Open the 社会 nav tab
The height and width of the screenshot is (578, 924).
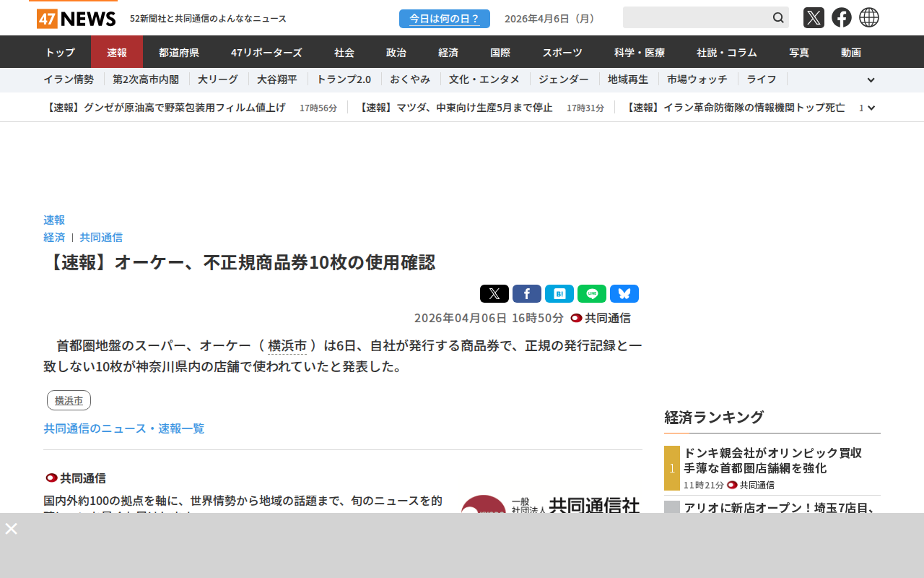tap(344, 52)
